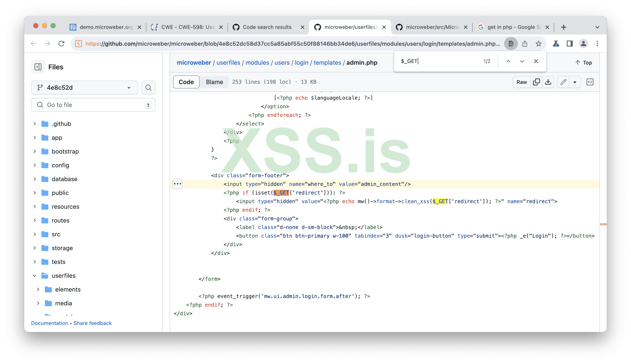Screen dimensions: 631x364
Task: Expand the src folder
Action: (35, 234)
